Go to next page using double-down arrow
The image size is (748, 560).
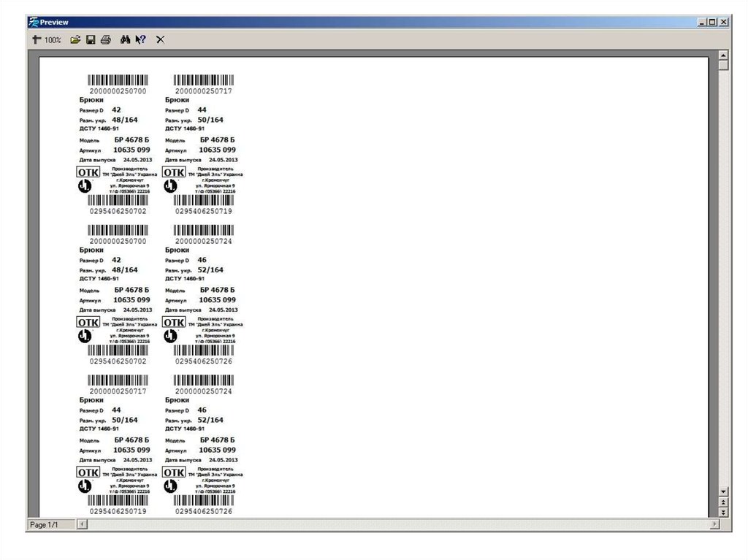click(723, 513)
